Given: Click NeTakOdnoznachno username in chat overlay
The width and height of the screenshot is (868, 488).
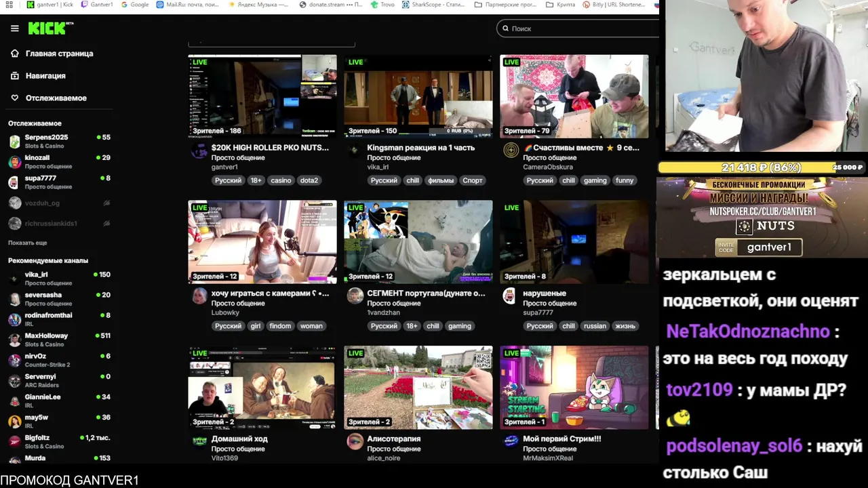Looking at the screenshot, I should pos(748,331).
